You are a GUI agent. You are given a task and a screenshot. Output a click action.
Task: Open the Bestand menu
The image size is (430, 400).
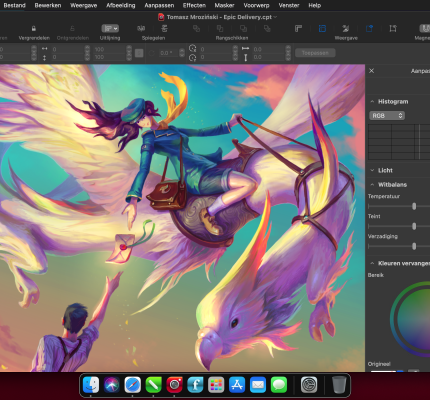point(14,5)
